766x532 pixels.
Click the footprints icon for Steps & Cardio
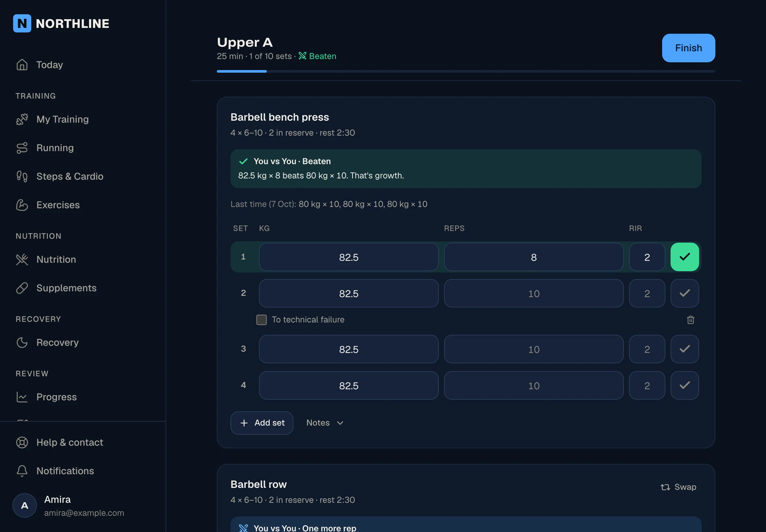(x=22, y=176)
